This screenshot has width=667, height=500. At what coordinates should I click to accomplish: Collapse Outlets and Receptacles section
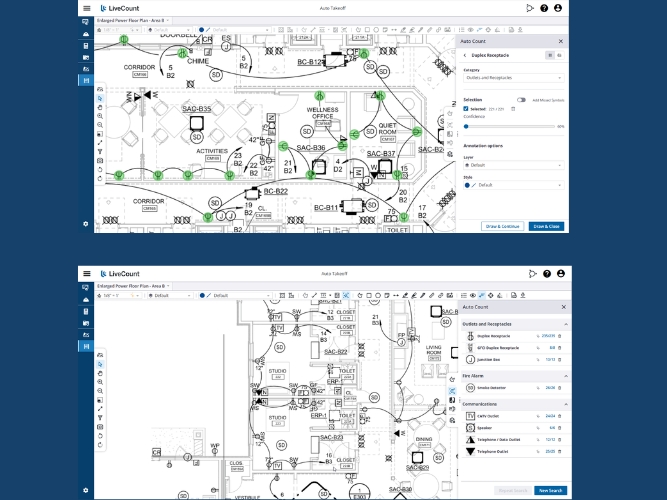(x=566, y=324)
